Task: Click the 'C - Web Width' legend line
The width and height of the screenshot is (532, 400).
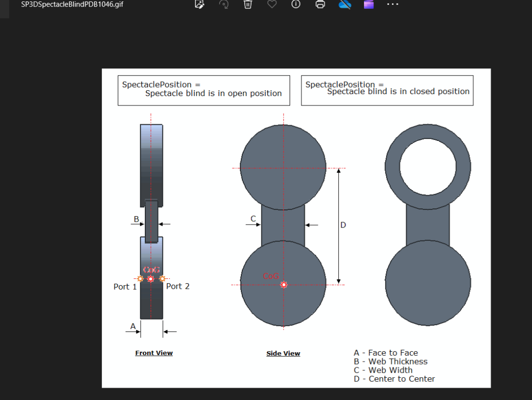Action: tap(383, 370)
